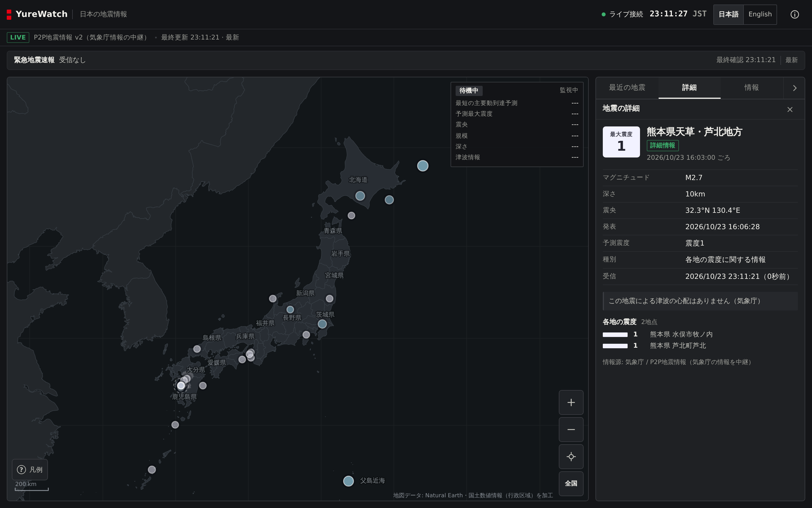Click the marker below 北海道 label
Image resolution: width=812 pixels, height=508 pixels.
(x=360, y=196)
